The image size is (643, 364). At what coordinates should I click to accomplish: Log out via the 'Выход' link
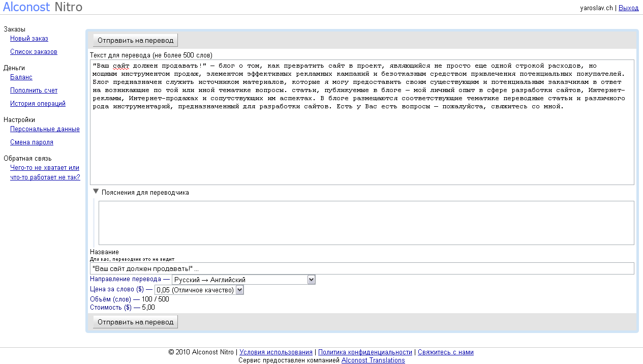628,8
